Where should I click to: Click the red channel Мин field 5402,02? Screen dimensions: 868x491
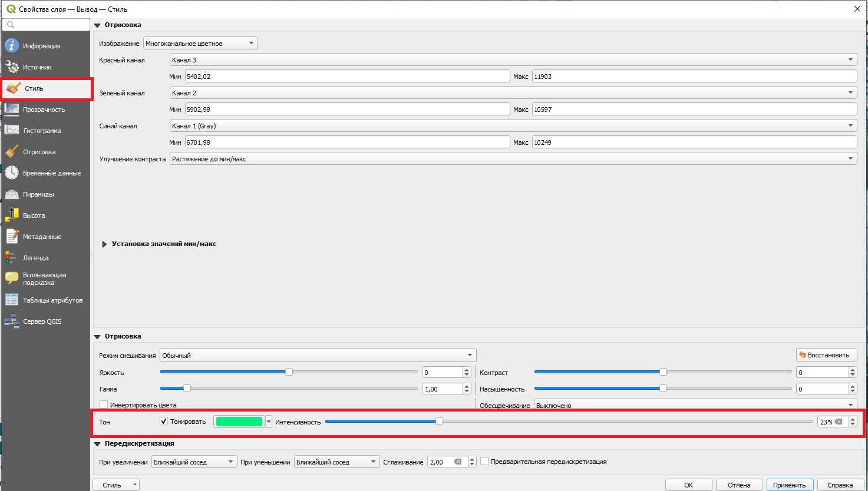coord(347,76)
